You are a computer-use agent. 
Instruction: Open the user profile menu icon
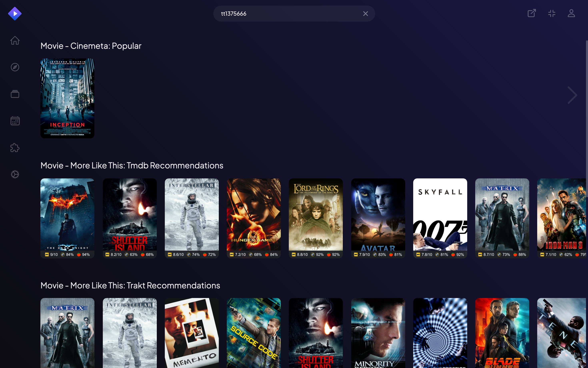click(x=571, y=13)
